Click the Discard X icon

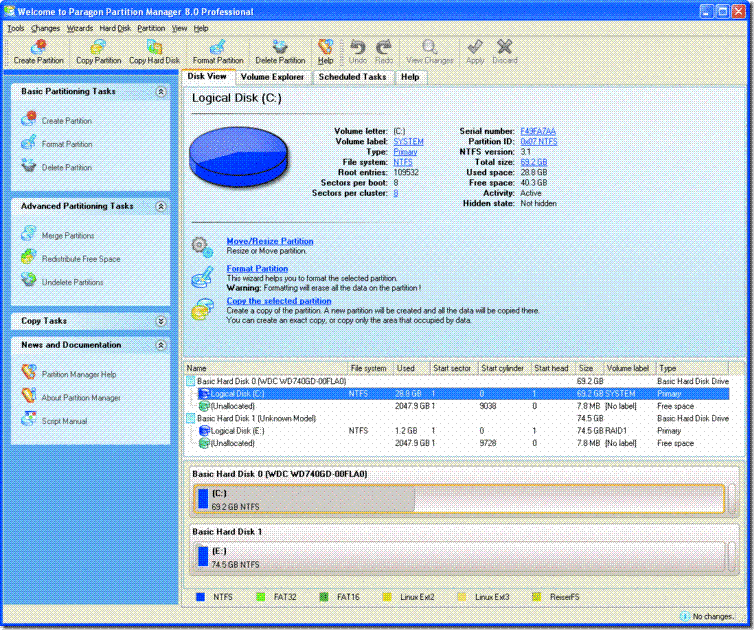[504, 47]
